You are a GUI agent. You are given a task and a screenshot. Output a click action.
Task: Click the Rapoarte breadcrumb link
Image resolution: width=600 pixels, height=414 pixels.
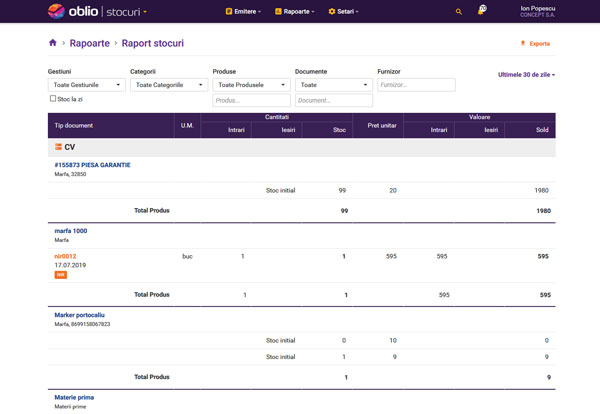[90, 43]
